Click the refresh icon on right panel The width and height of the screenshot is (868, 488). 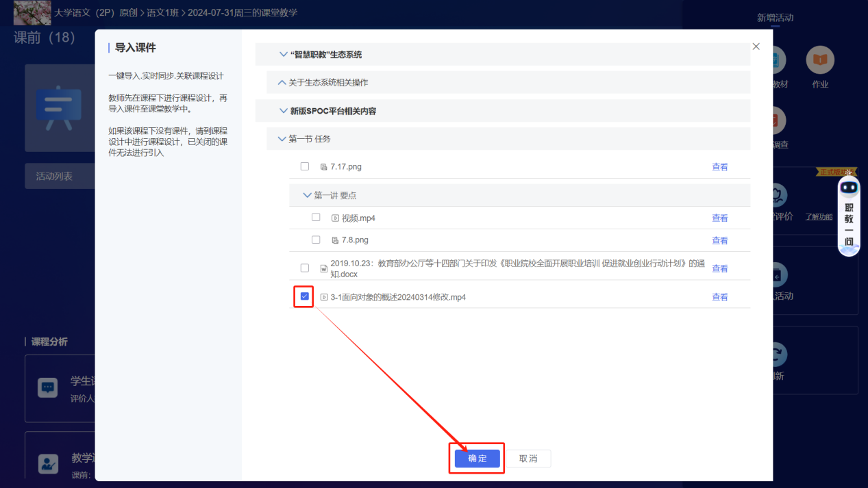click(x=777, y=355)
